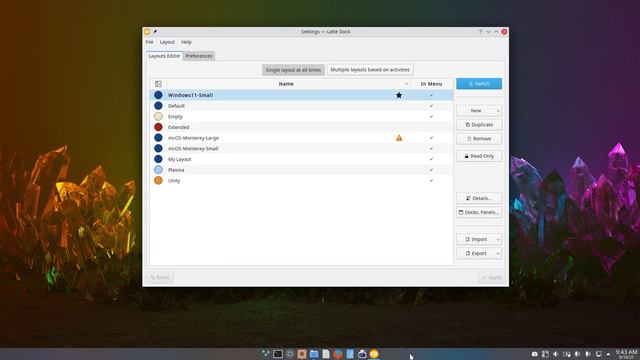Click the monitor icon in system tray

(598, 354)
